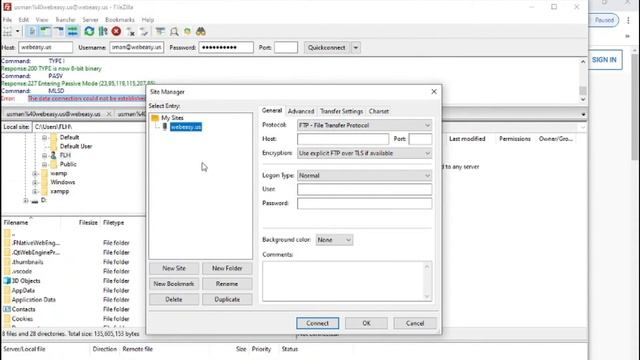640x360 pixels.
Task: Click the quickconnect Host field
Action: (45, 47)
